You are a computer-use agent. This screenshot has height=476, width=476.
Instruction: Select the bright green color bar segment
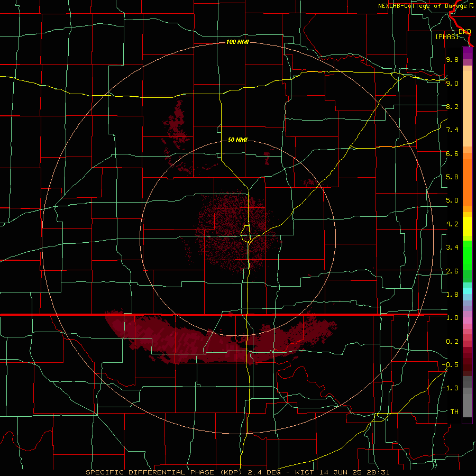click(467, 255)
